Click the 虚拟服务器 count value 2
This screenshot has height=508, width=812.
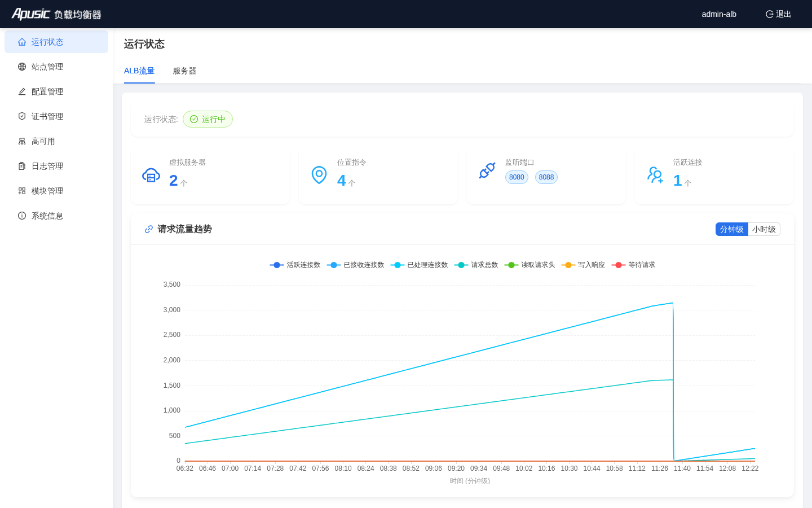pyautogui.click(x=174, y=181)
